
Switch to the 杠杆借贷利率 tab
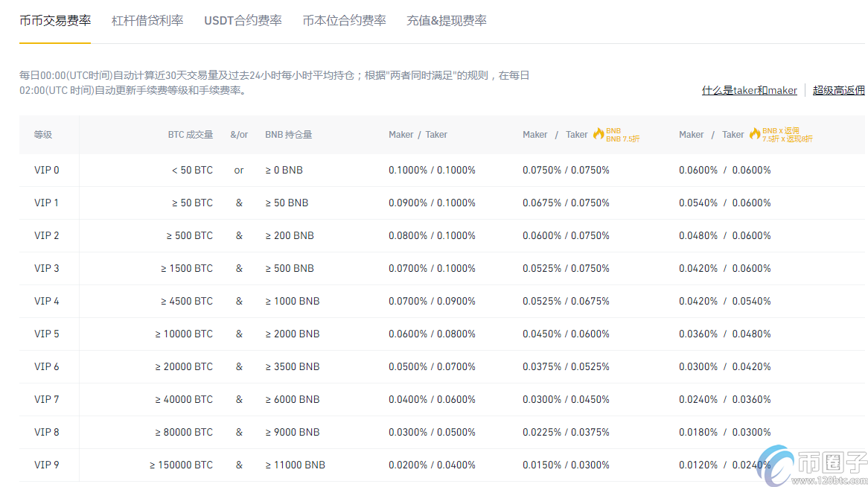(x=147, y=21)
